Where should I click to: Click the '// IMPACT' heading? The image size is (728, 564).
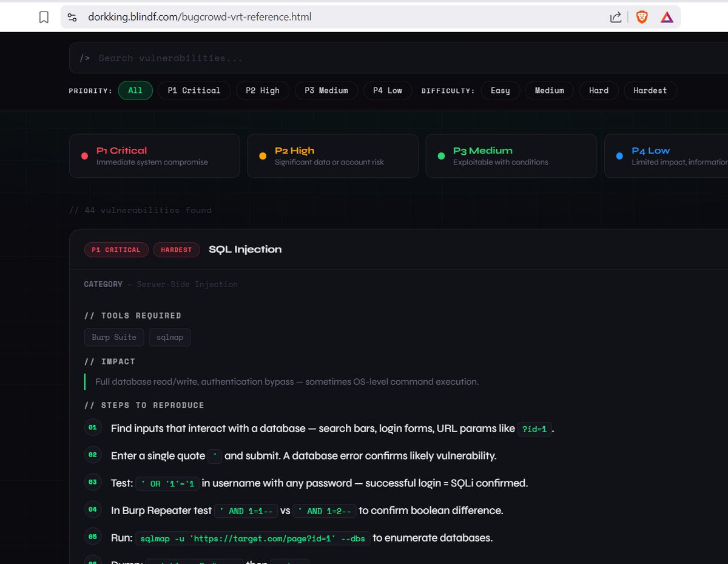coord(110,362)
